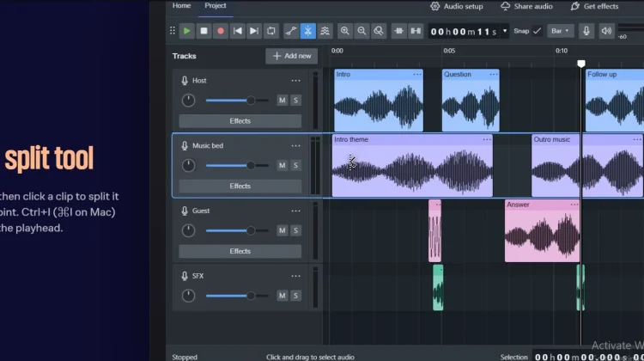The width and height of the screenshot is (644, 361).
Task: Open Guest track options menu
Action: (x=295, y=211)
